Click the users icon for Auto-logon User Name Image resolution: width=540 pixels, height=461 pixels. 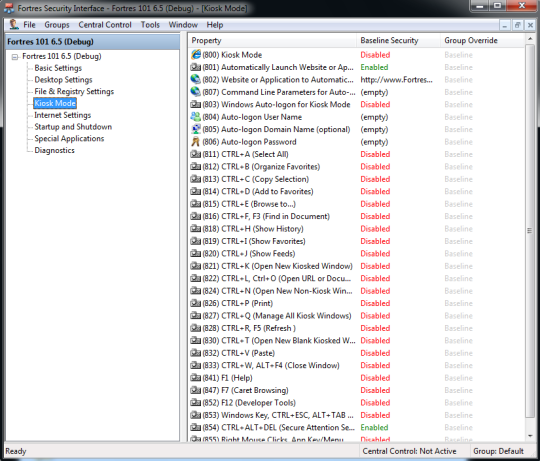196,117
